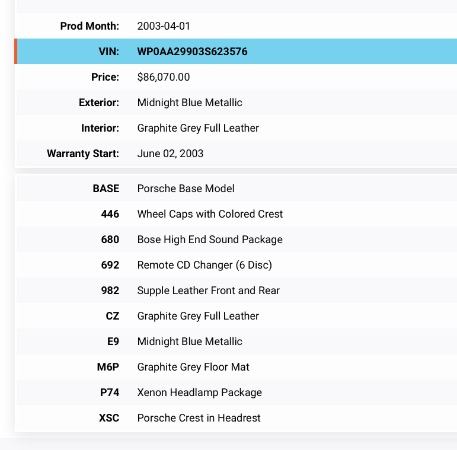Click option code 446
This screenshot has width=457, height=450.
click(x=110, y=214)
